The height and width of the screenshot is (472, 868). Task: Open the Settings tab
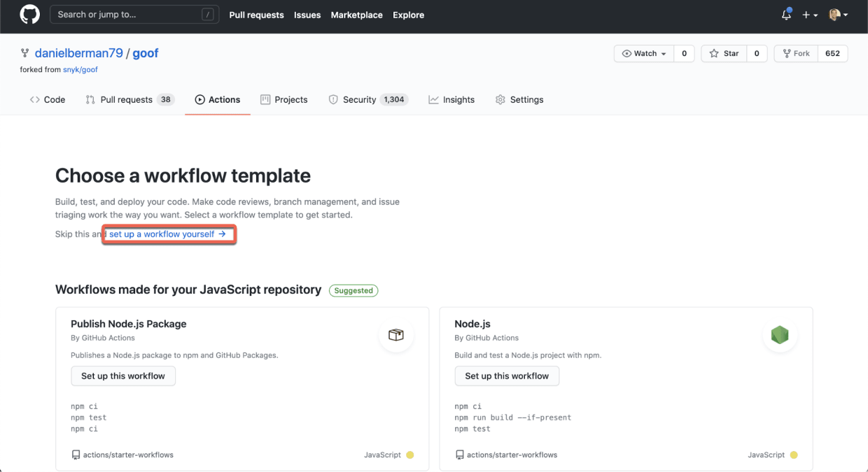point(519,100)
